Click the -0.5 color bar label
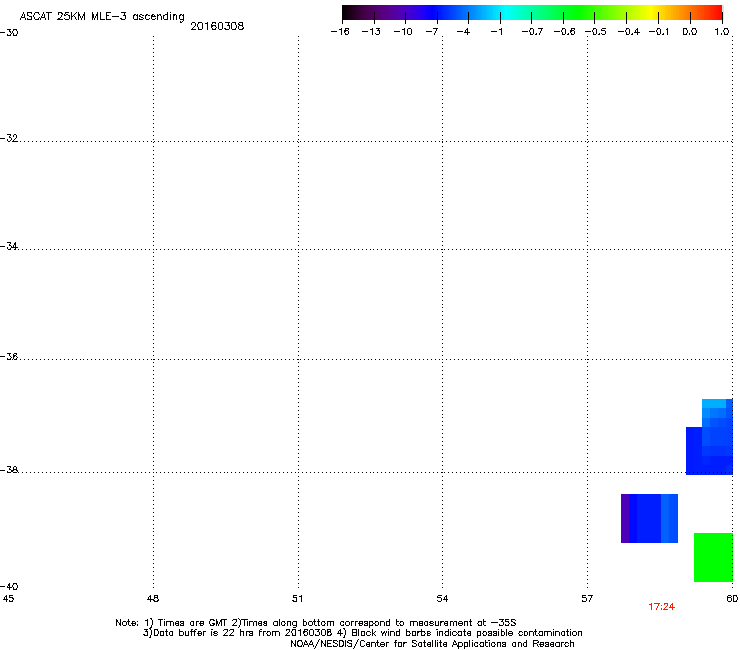 (596, 32)
